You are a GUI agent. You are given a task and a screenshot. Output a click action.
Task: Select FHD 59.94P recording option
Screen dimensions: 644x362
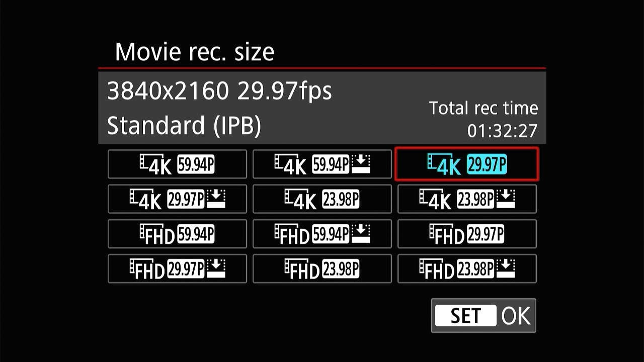[177, 234]
